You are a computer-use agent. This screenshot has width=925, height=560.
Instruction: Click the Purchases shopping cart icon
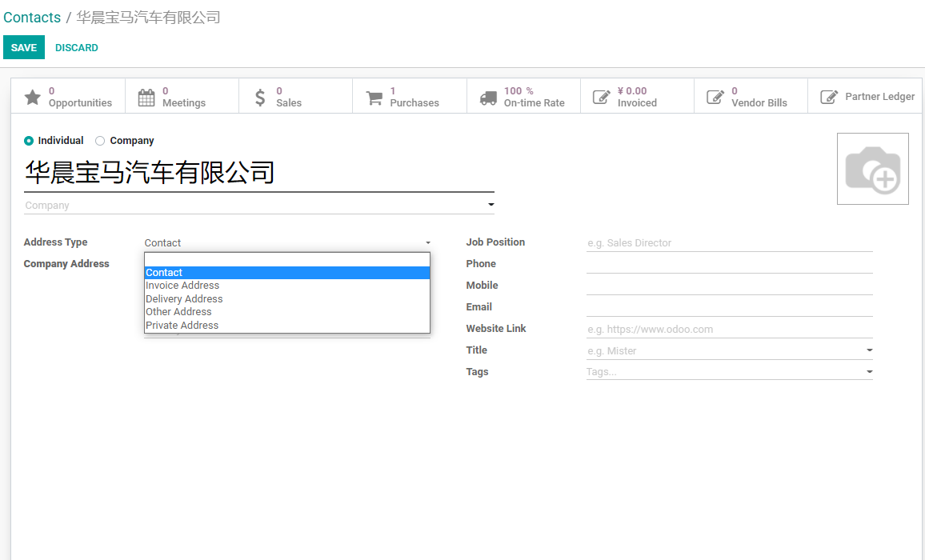click(374, 98)
